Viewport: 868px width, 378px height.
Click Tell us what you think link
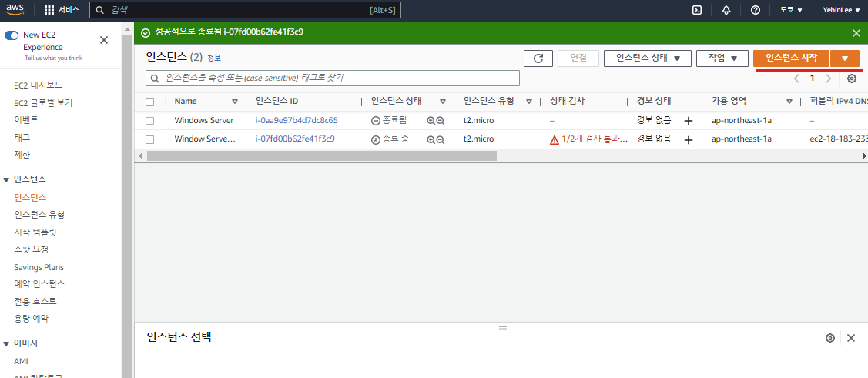click(x=54, y=58)
